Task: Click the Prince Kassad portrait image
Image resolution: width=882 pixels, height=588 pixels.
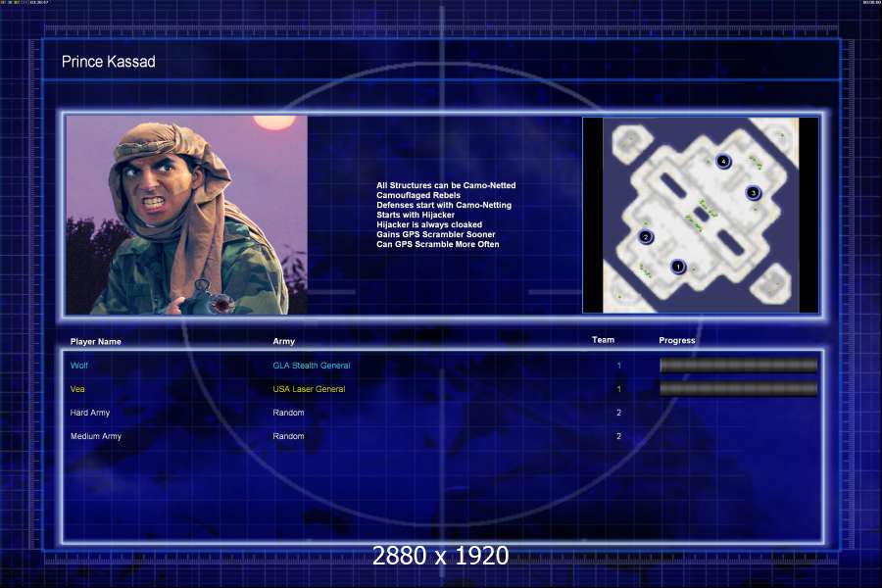Action: [187, 215]
